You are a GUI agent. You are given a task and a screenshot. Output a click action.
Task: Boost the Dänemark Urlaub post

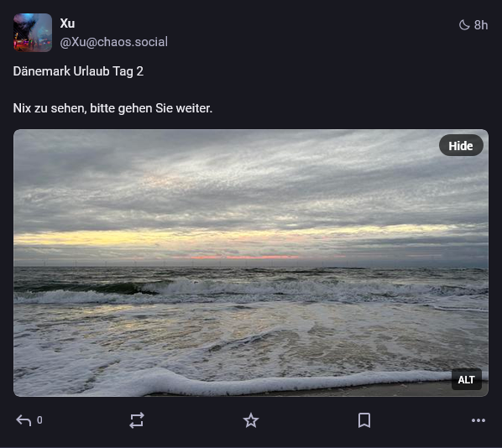click(x=137, y=420)
